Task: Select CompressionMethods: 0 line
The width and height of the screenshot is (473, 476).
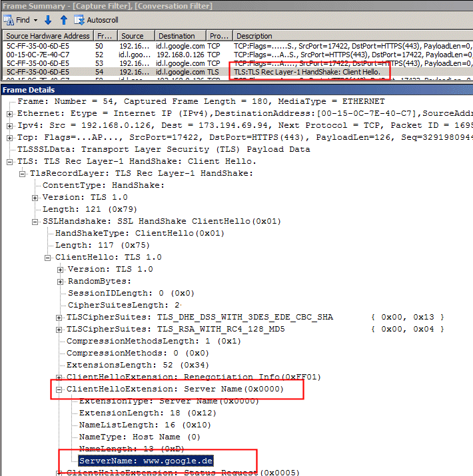Action: click(138, 353)
